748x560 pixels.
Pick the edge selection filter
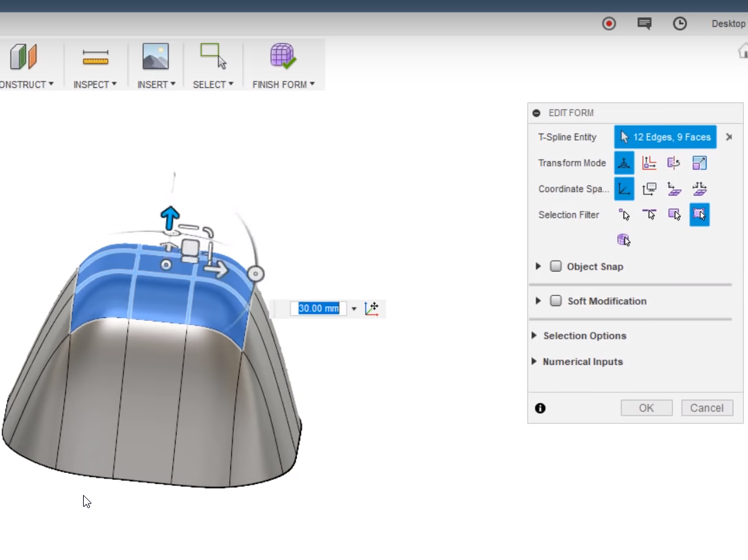tap(649, 214)
